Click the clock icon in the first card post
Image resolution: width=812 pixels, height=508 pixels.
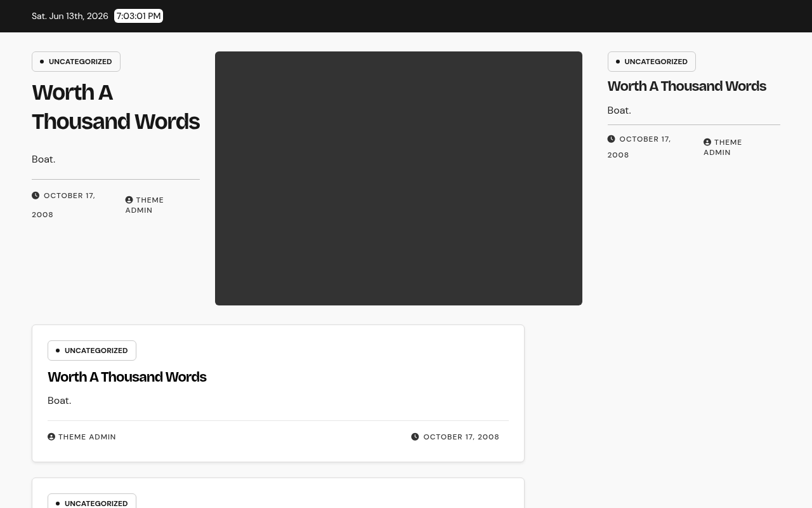click(x=415, y=437)
